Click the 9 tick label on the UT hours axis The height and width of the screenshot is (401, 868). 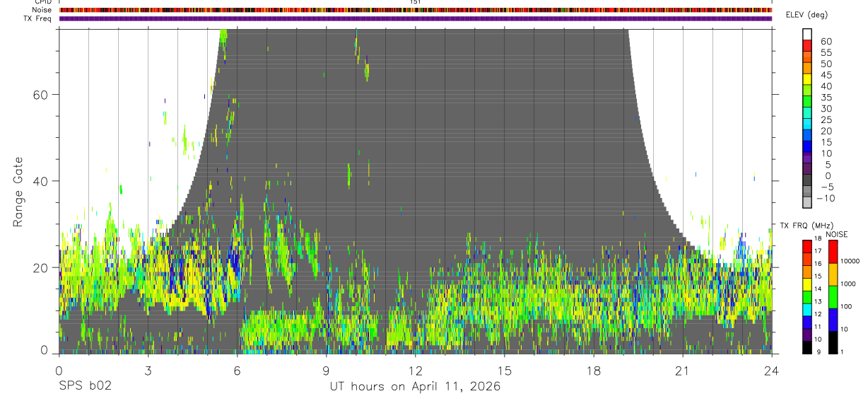(x=327, y=371)
